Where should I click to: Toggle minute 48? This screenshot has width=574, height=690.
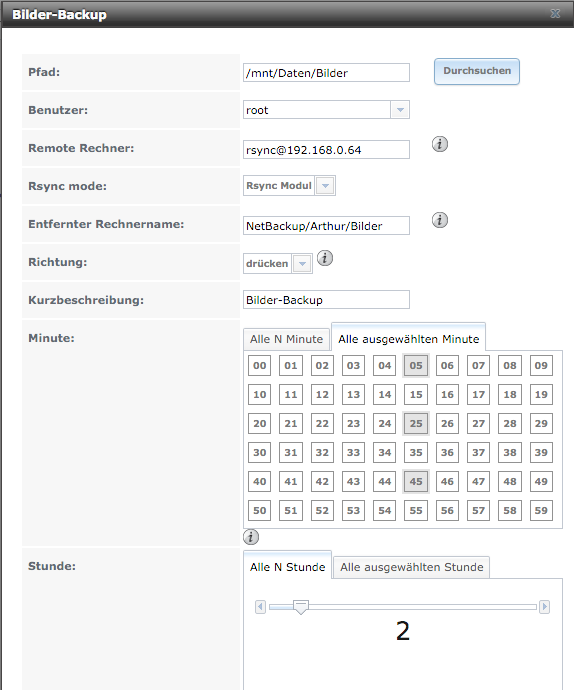click(x=510, y=481)
